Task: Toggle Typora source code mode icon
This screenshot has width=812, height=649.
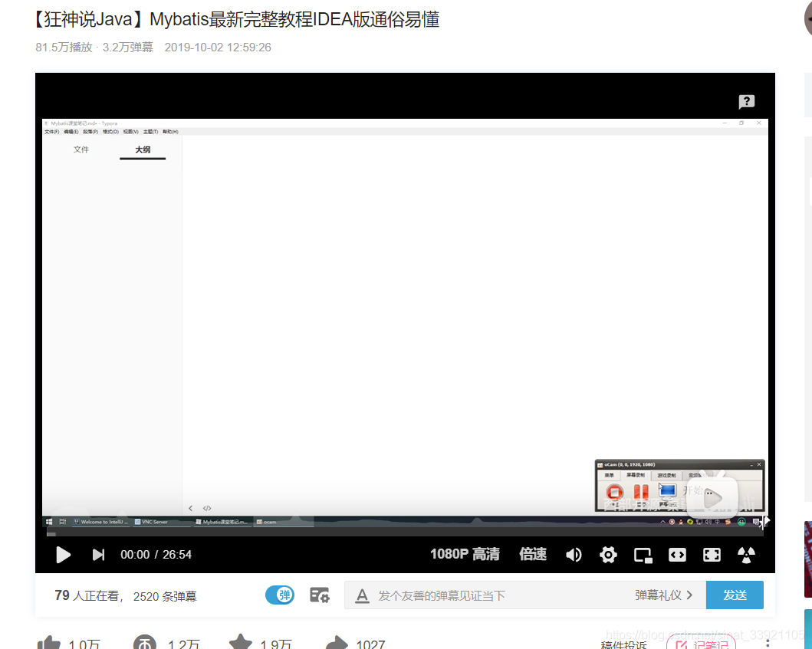Action: point(207,508)
